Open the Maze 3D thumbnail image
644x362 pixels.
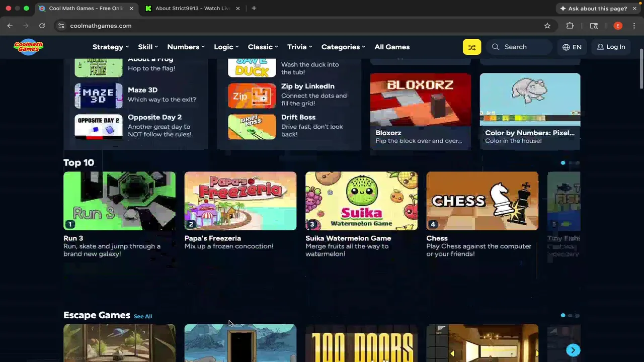pyautogui.click(x=99, y=96)
